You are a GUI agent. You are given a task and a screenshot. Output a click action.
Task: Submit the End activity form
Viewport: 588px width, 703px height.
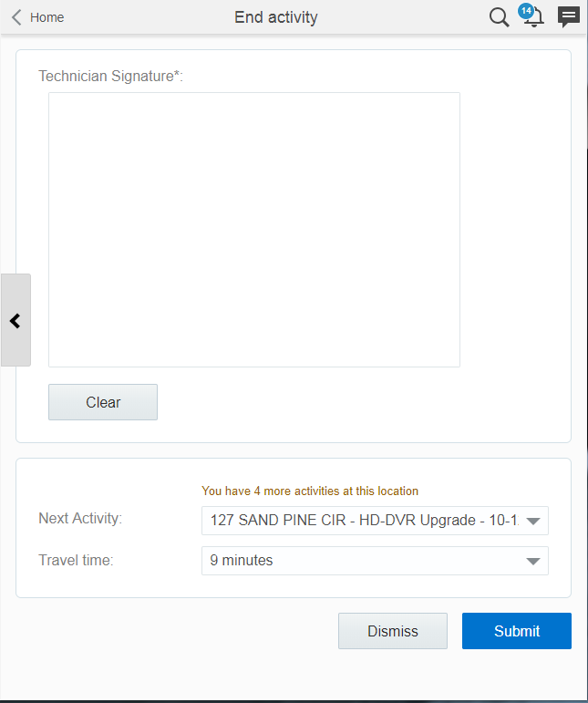tap(517, 631)
